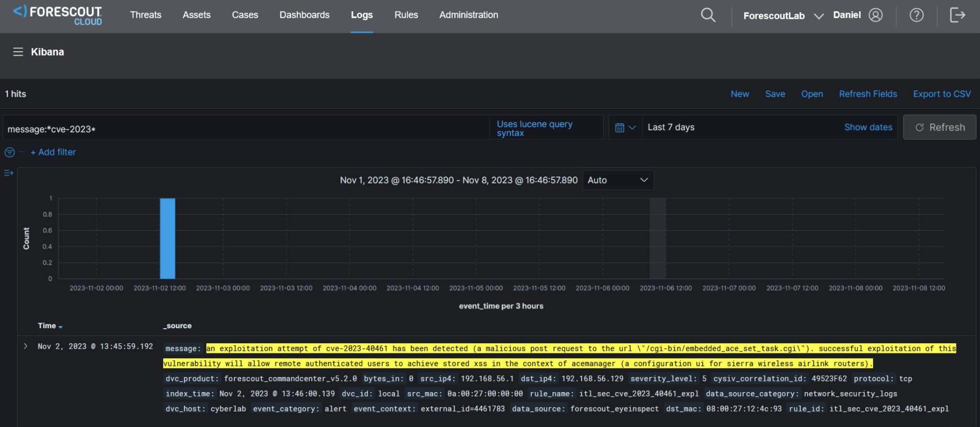Click Export to CSV link
980x427 pixels.
tap(942, 94)
